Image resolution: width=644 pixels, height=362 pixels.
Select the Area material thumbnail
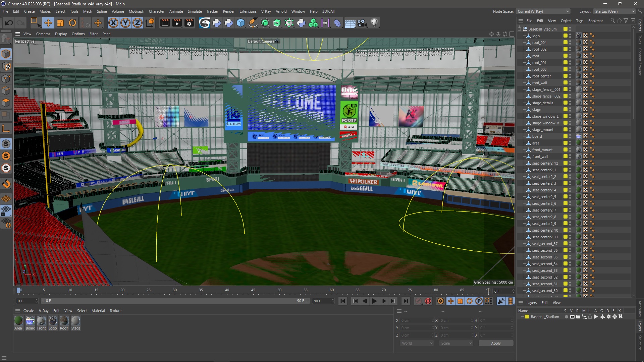pyautogui.click(x=19, y=321)
